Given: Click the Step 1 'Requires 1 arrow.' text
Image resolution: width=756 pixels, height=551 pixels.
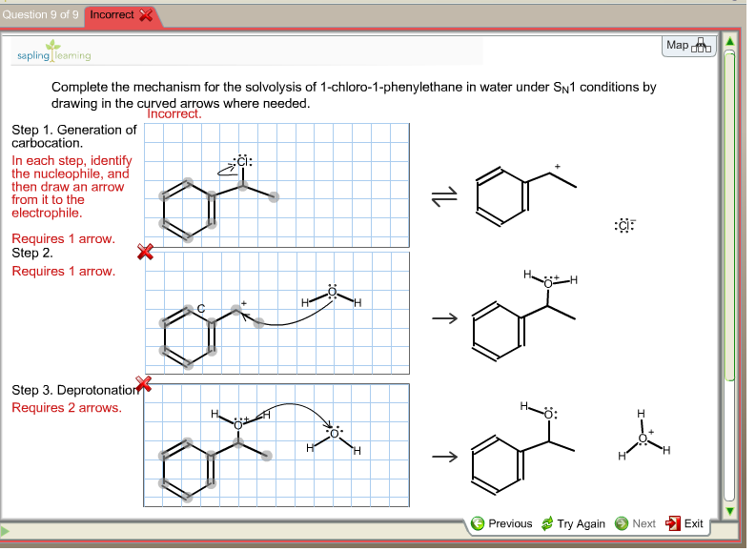Looking at the screenshot, I should [64, 238].
